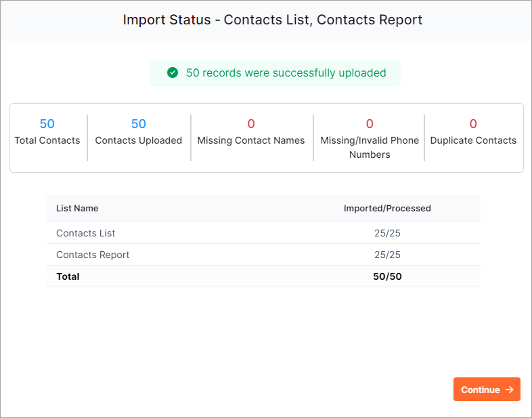Viewport: 532px width, 418px height.
Task: Click the Contacts Uploaded count of 50
Action: 139,123
